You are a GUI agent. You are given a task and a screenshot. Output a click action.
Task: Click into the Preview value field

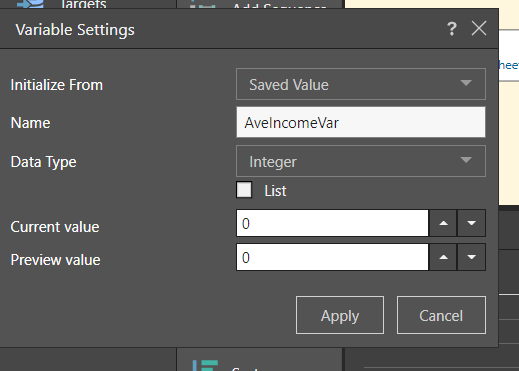click(x=332, y=257)
